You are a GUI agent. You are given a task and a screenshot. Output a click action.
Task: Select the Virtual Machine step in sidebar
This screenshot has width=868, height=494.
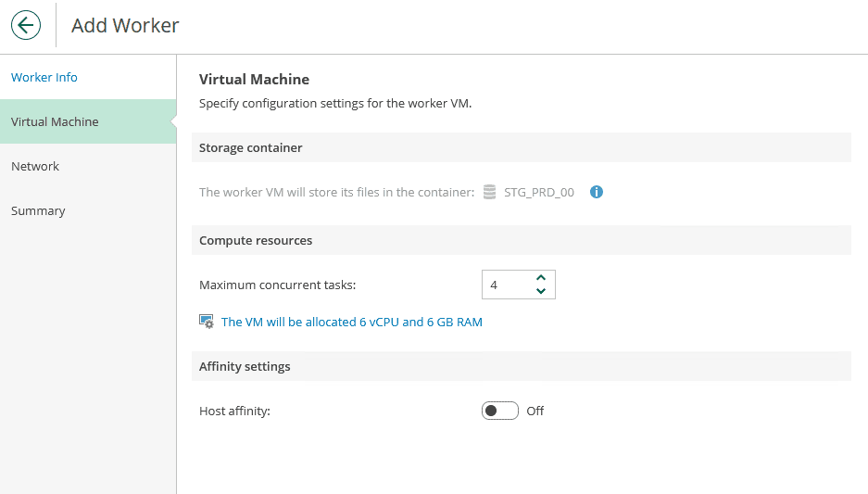[x=55, y=121]
